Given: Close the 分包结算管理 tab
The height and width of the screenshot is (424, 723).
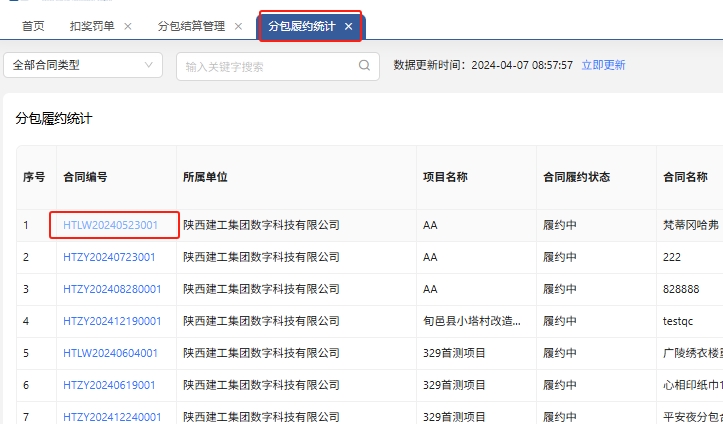Looking at the screenshot, I should (x=238, y=27).
